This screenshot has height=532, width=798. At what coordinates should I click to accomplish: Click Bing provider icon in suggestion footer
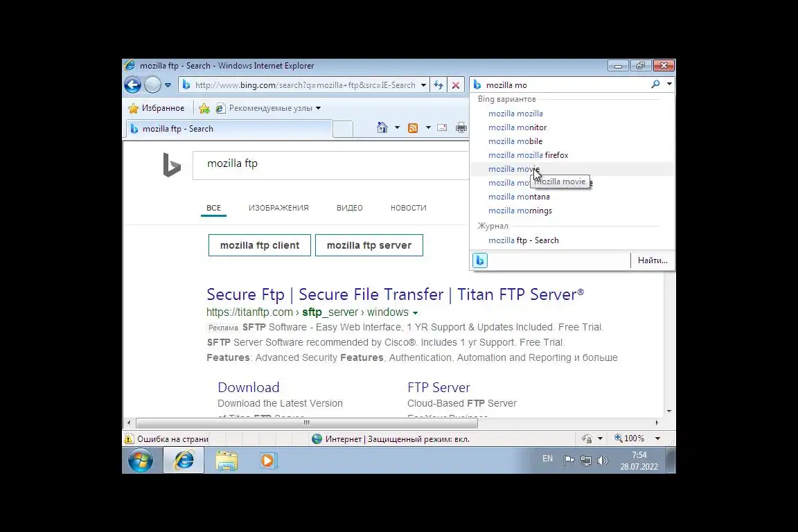click(480, 260)
